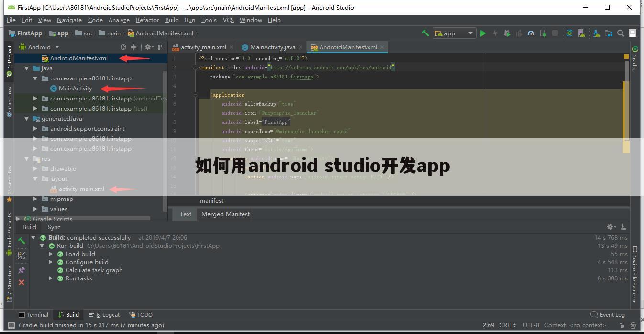Click the UTF-8 encoding
644x334 pixels.
click(531, 325)
